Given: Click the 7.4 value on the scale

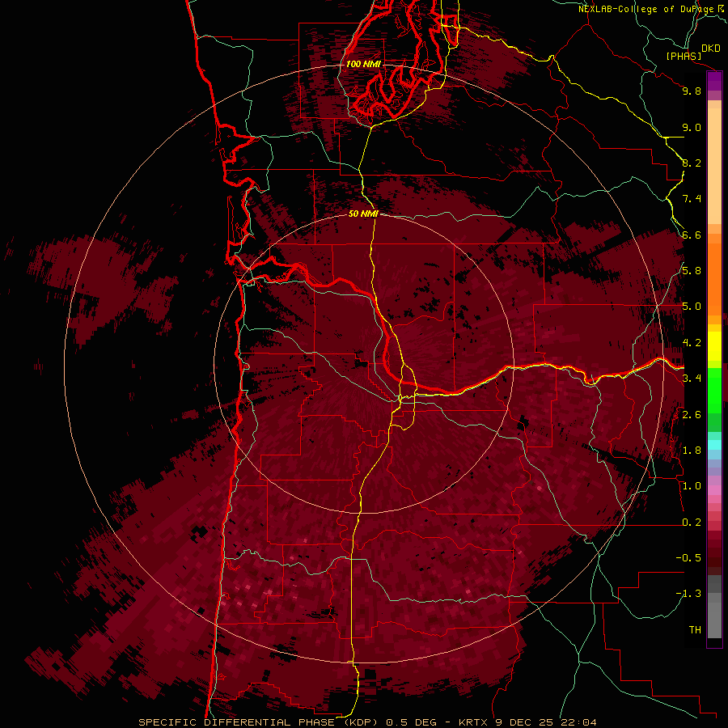Looking at the screenshot, I should pyautogui.click(x=692, y=199).
